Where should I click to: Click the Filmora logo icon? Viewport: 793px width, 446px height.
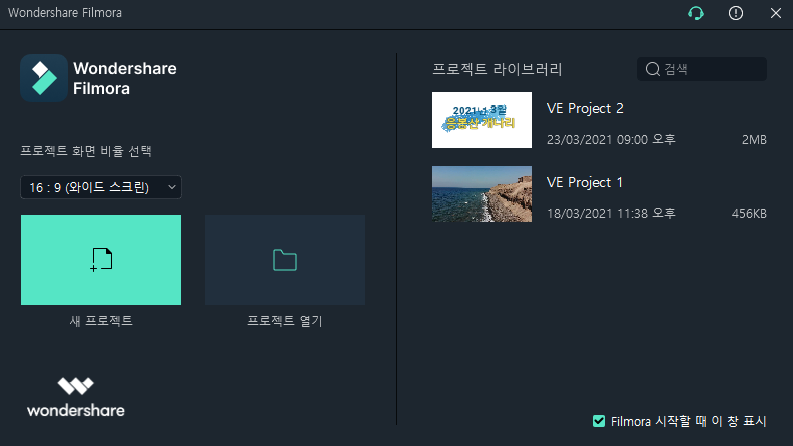pos(44,78)
